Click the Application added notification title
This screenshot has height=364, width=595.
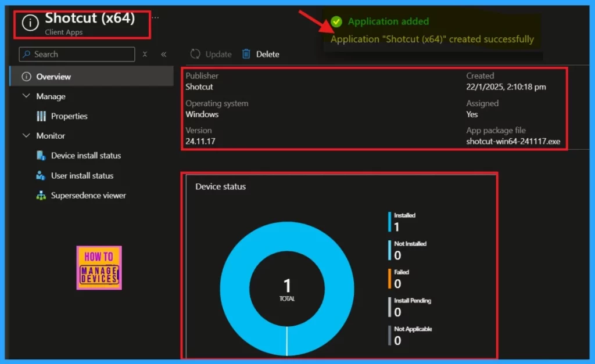pos(389,21)
